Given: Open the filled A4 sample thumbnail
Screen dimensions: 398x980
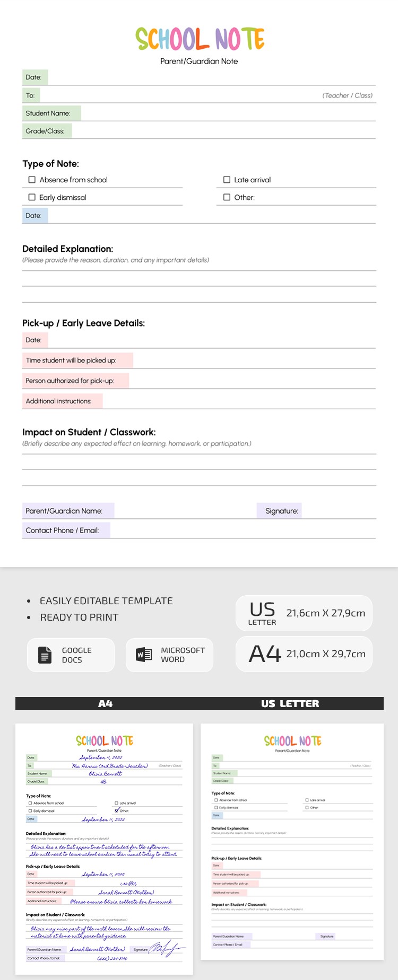Looking at the screenshot, I should [x=104, y=849].
